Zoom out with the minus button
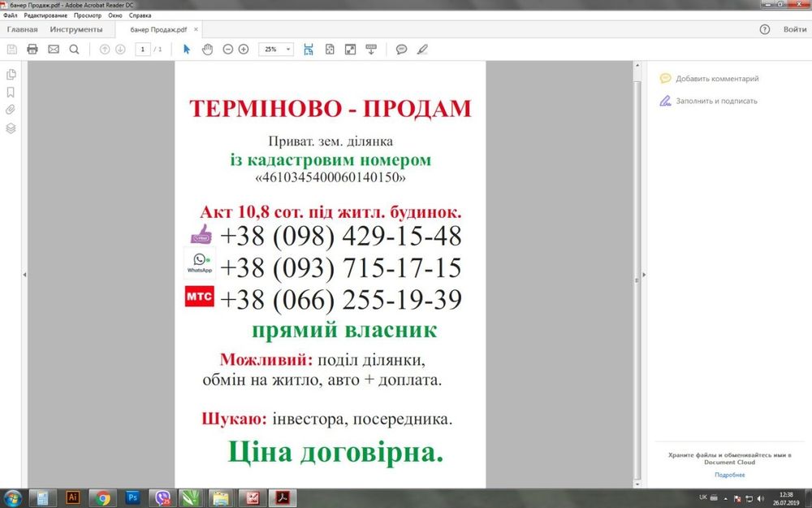The height and width of the screenshot is (508, 812). [x=228, y=50]
